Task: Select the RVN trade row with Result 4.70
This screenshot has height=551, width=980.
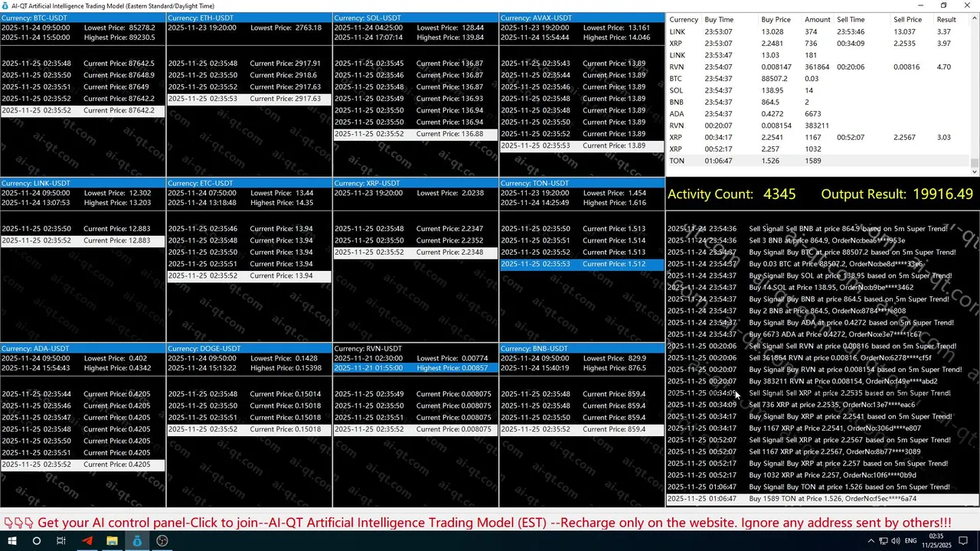Action: 818,67
